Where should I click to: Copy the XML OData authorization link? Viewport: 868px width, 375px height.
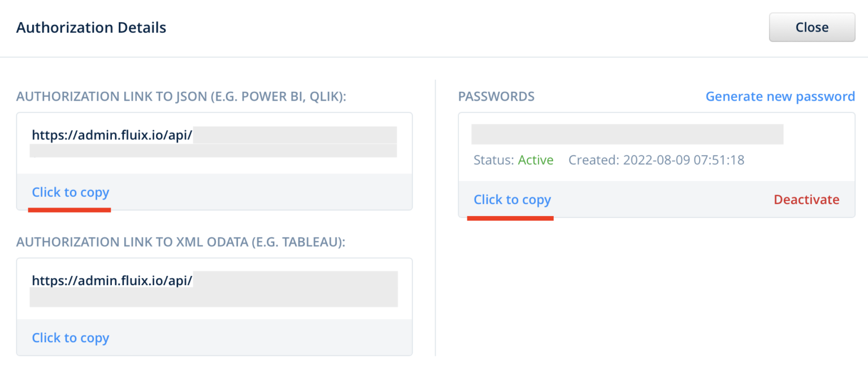click(70, 338)
